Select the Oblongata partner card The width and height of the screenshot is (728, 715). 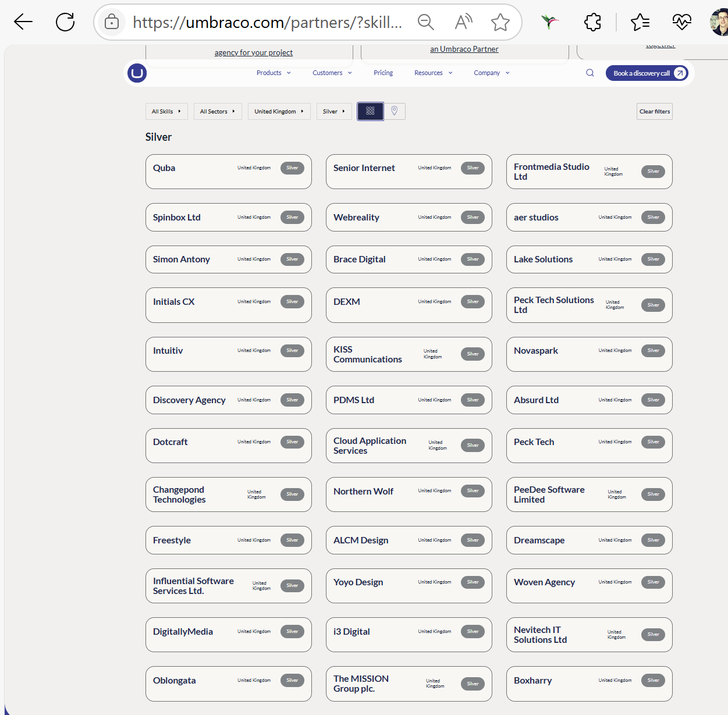[229, 684]
